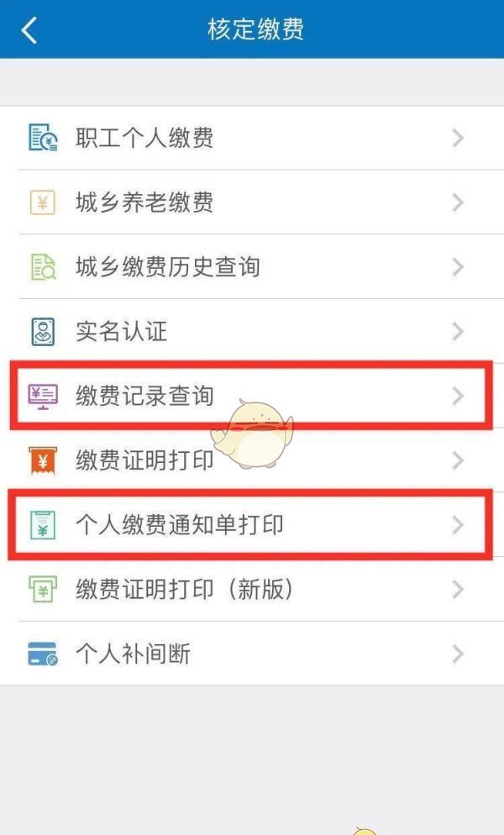Screen dimensions: 504x835
Task: Tap the 城乡养老缴费 yen icon
Action: (x=43, y=202)
